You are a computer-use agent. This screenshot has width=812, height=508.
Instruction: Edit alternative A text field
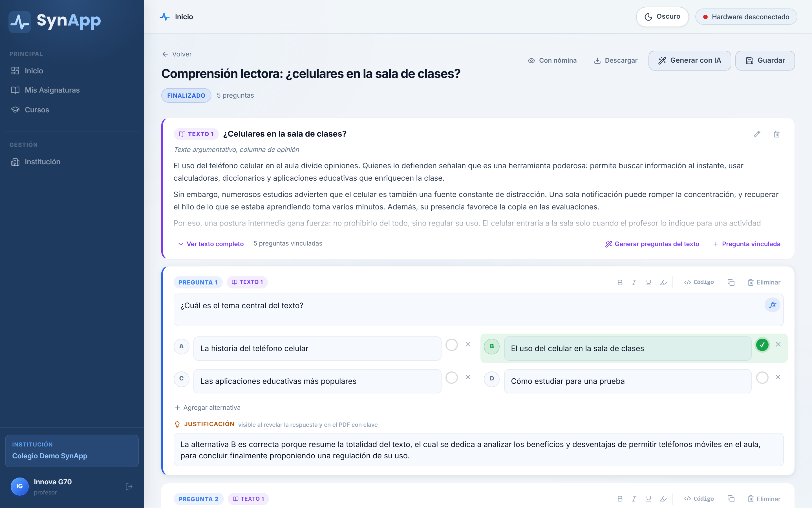coord(317,349)
